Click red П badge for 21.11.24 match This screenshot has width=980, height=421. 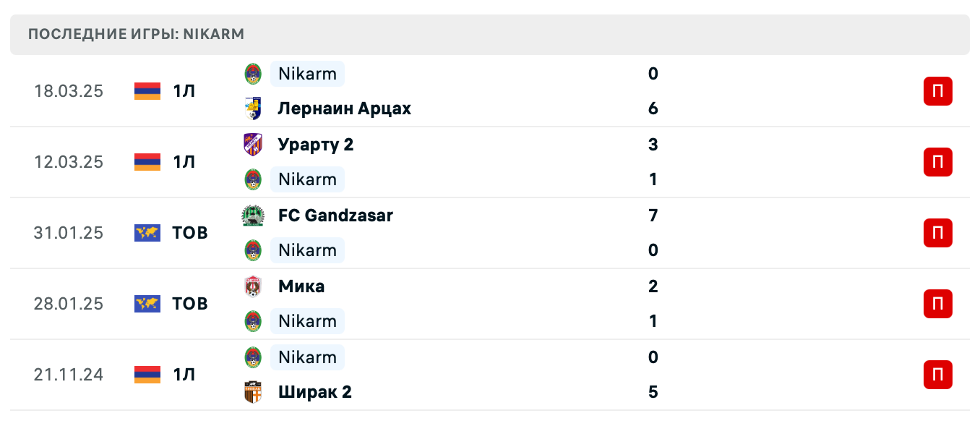pos(937,375)
